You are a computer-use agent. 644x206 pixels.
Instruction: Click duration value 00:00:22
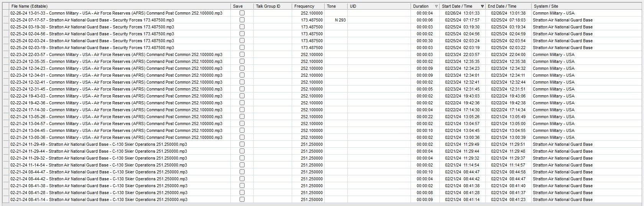pos(425,117)
